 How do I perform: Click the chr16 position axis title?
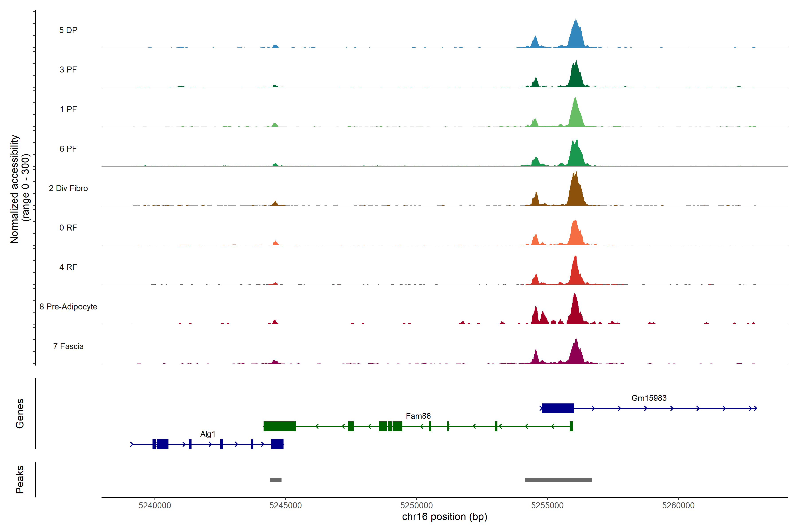(x=444, y=517)
